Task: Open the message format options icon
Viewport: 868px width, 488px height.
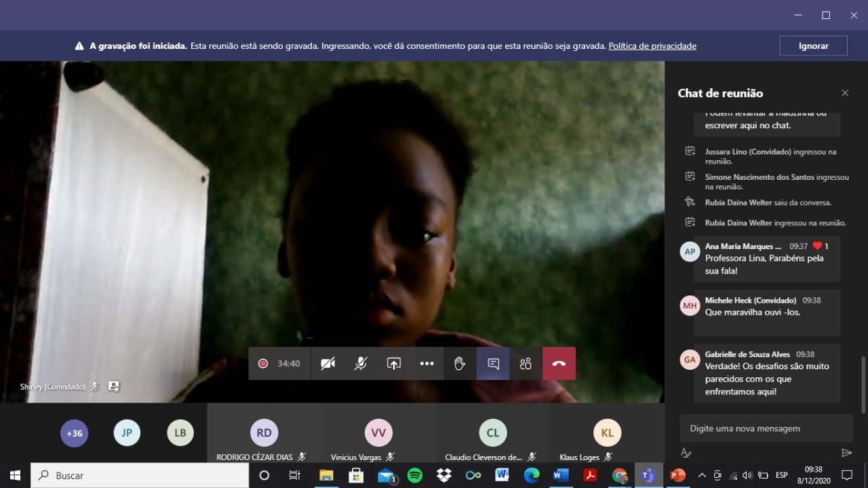Action: click(x=686, y=453)
